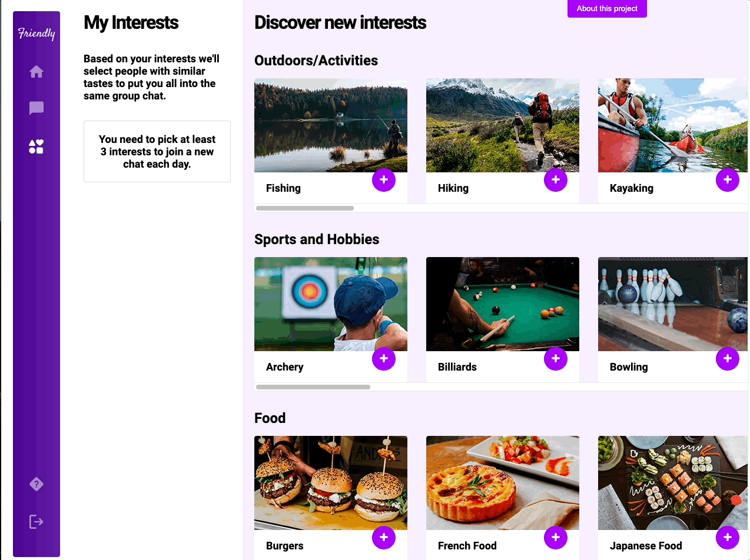Add Archery interest with plus button
Screen dimensions: 750x560
click(x=384, y=359)
